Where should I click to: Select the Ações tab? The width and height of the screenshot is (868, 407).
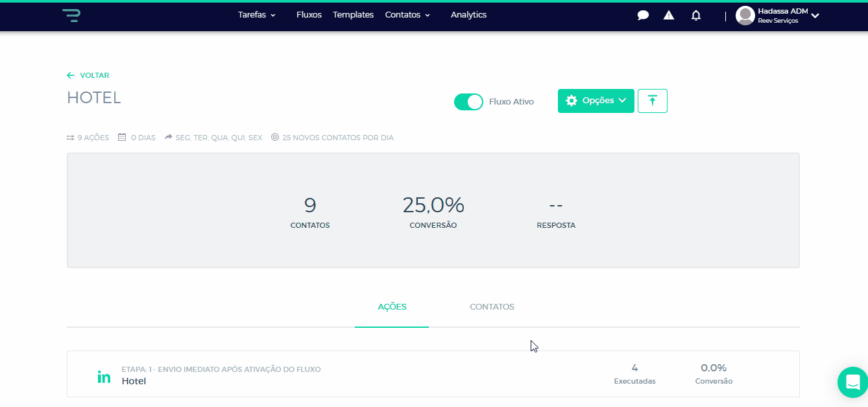point(392,307)
